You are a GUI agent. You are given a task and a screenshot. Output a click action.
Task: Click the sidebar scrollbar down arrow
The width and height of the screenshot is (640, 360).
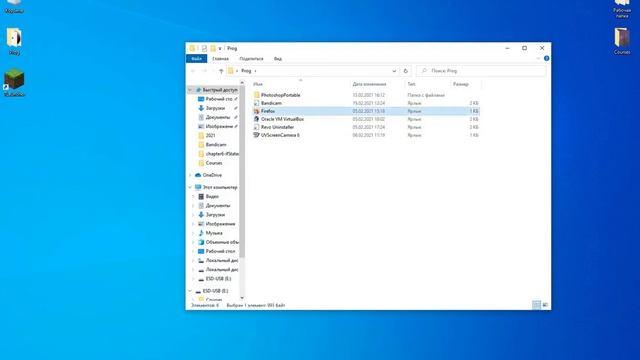[x=242, y=298]
